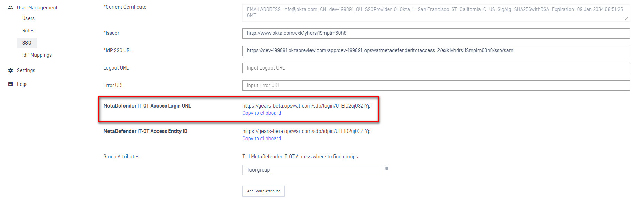644x199 pixels.
Task: Click the Issuer input field
Action: pyautogui.click(x=436, y=33)
